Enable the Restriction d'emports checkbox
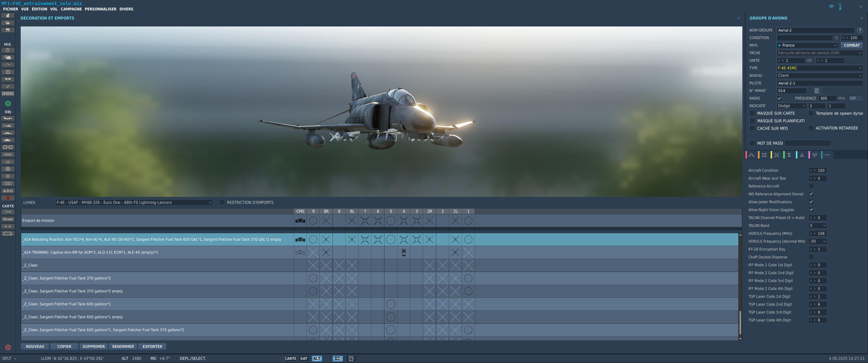The height and width of the screenshot is (363, 868). pos(222,202)
